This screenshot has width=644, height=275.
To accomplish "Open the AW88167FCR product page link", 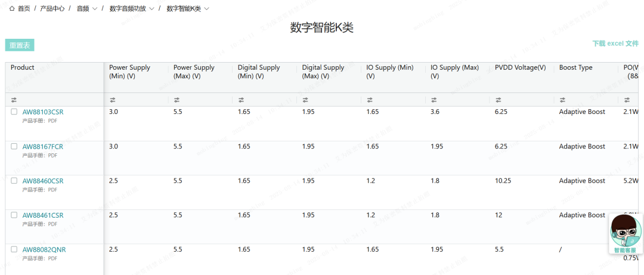I will point(42,147).
